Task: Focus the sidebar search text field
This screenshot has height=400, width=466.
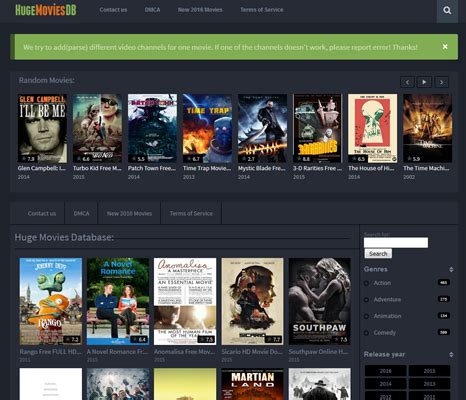Action: [396, 242]
